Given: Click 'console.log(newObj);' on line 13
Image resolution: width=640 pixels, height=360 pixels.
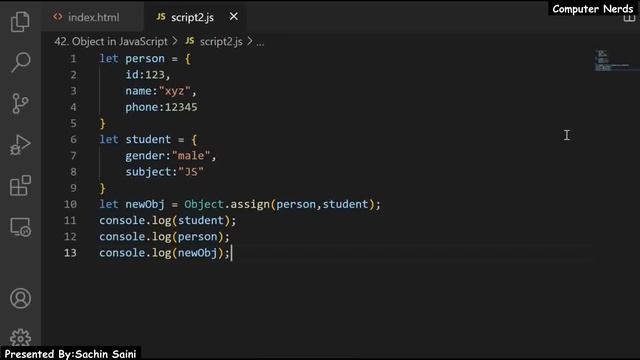Looking at the screenshot, I should click(x=164, y=253).
